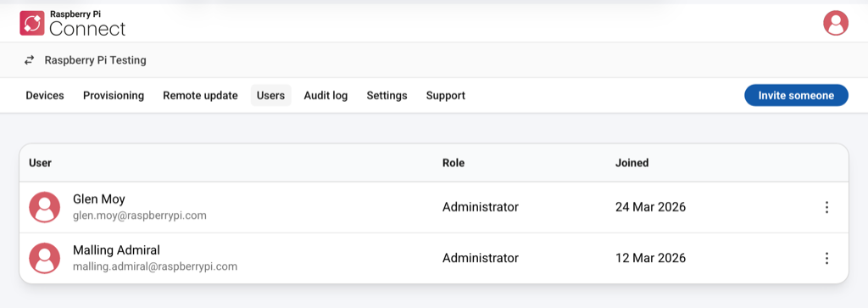
Task: Click the email glen.moy@raspberrypi.com
Action: tap(140, 216)
